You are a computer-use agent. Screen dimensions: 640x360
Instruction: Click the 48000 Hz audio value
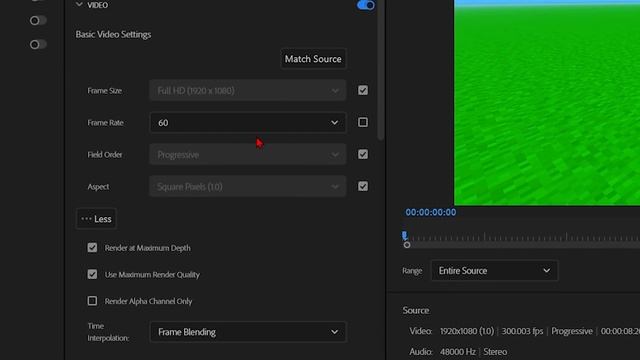(458, 351)
